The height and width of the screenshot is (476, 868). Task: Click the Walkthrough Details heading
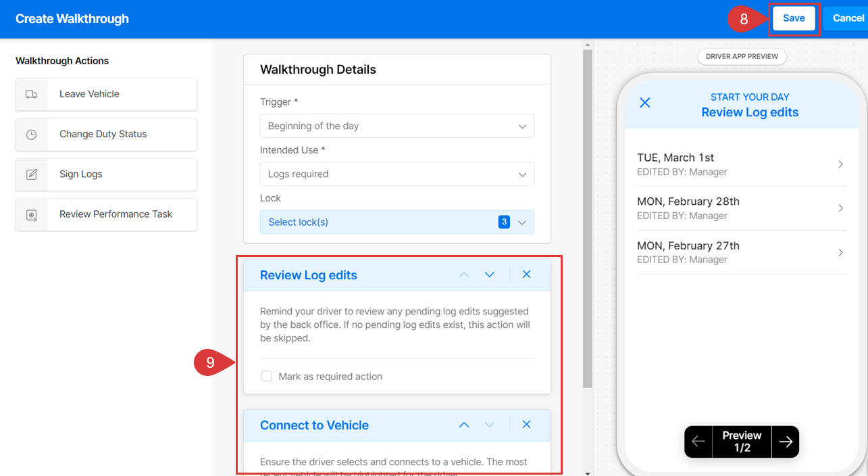tap(318, 70)
